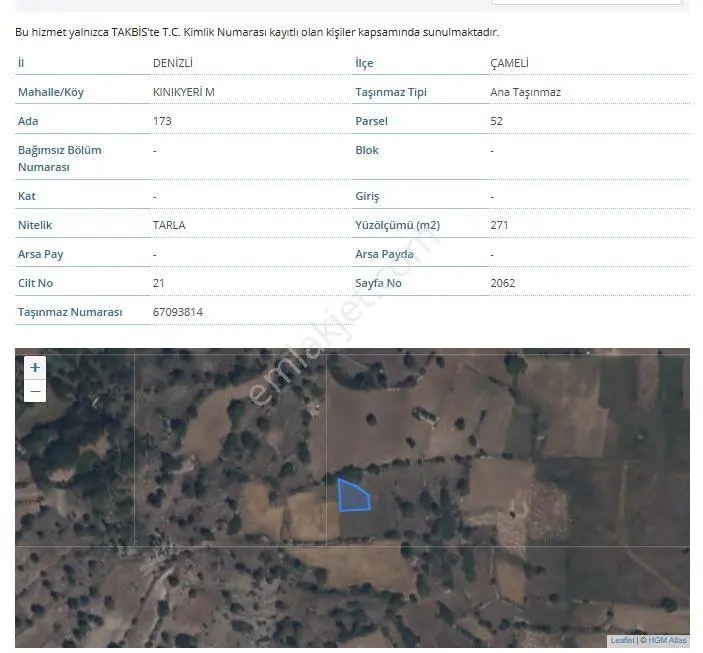
Task: Click the Arsa Pay label
Action: (x=40, y=254)
